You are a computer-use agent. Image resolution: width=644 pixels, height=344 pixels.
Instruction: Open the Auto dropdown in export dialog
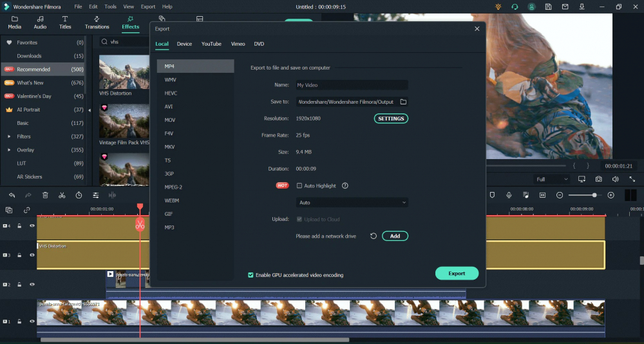[x=352, y=202]
